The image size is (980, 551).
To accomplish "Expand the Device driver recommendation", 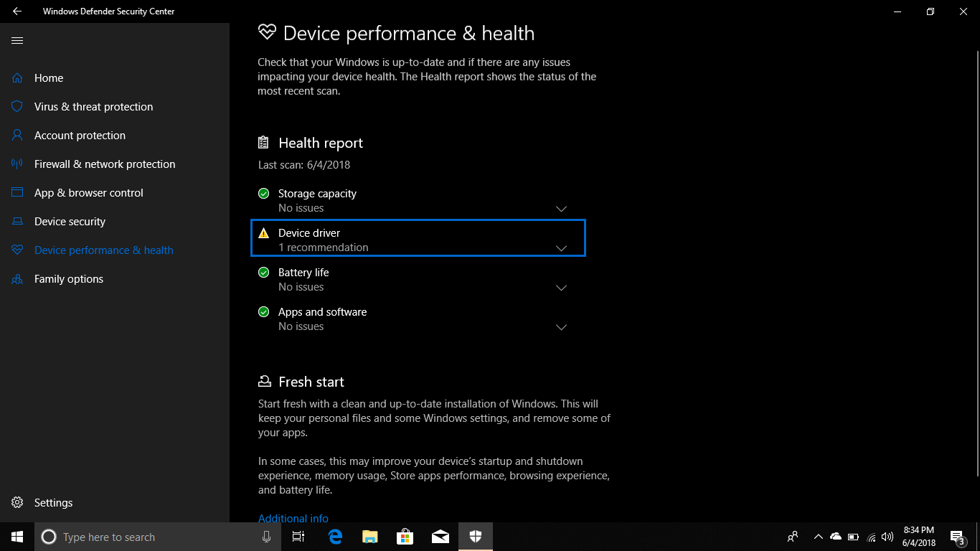I will pyautogui.click(x=562, y=248).
